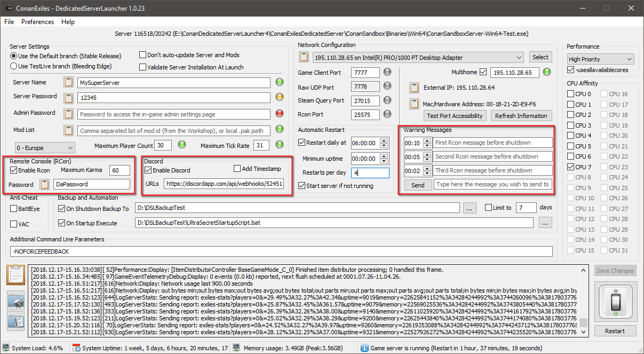Viewport: 644px width, 354px height.
Task: Toggle Validate Server Installation At Launch
Action: (x=142, y=67)
